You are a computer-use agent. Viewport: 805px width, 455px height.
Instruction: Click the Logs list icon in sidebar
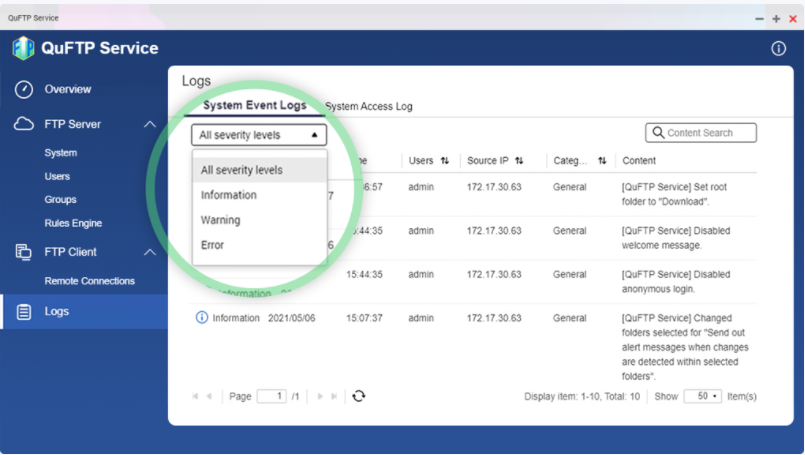24,312
